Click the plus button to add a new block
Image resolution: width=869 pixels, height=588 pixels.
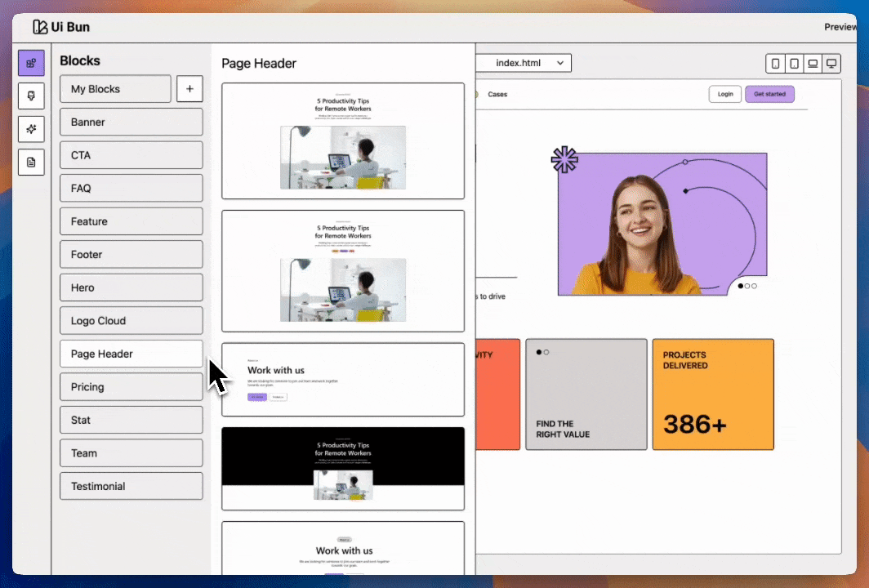coord(189,88)
